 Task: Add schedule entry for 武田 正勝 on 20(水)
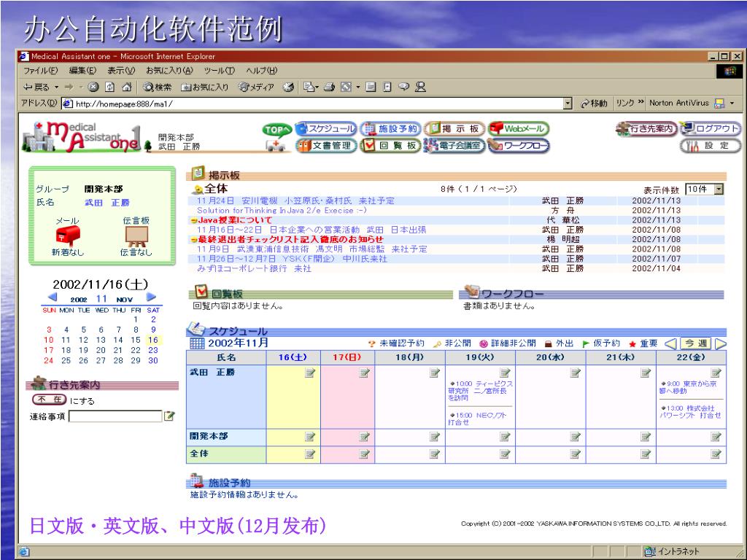[x=576, y=373]
